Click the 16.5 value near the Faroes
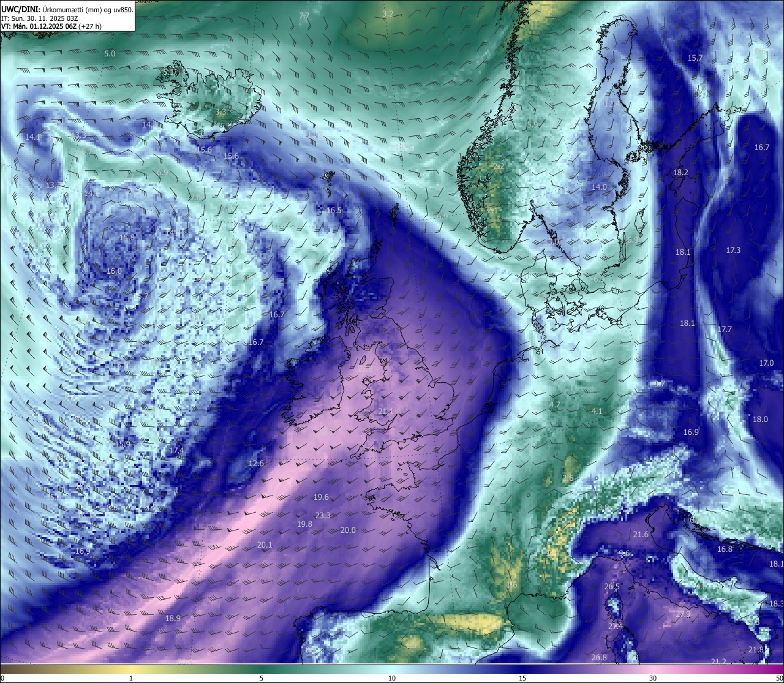The image size is (784, 683). tap(334, 211)
